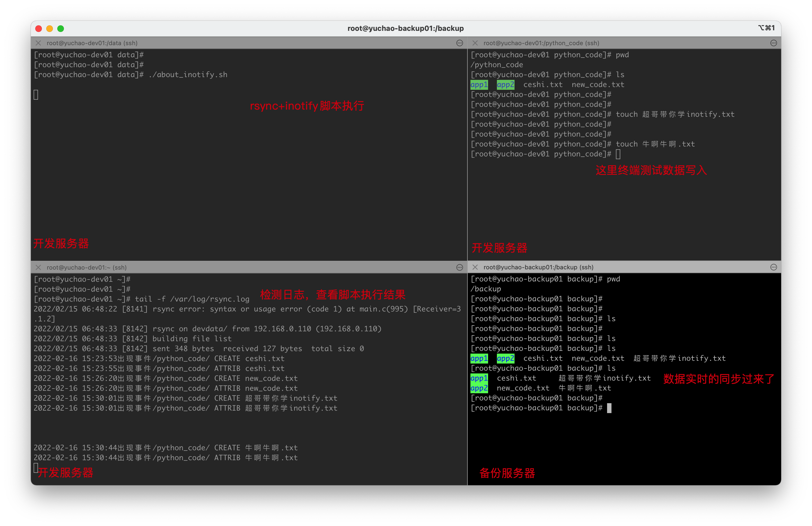The width and height of the screenshot is (812, 526).
Task: Focus the root@yuchao-backup01:/backup pane title
Action: point(538,267)
